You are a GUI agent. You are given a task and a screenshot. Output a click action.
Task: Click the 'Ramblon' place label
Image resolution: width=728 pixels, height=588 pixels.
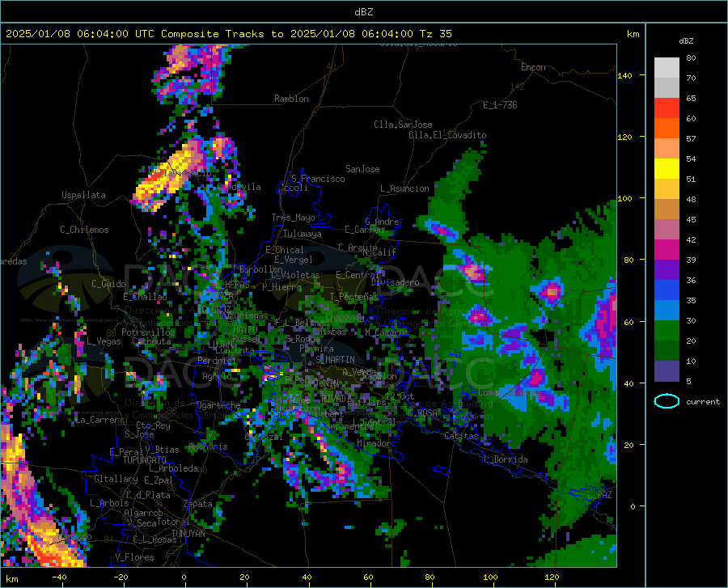pyautogui.click(x=291, y=99)
